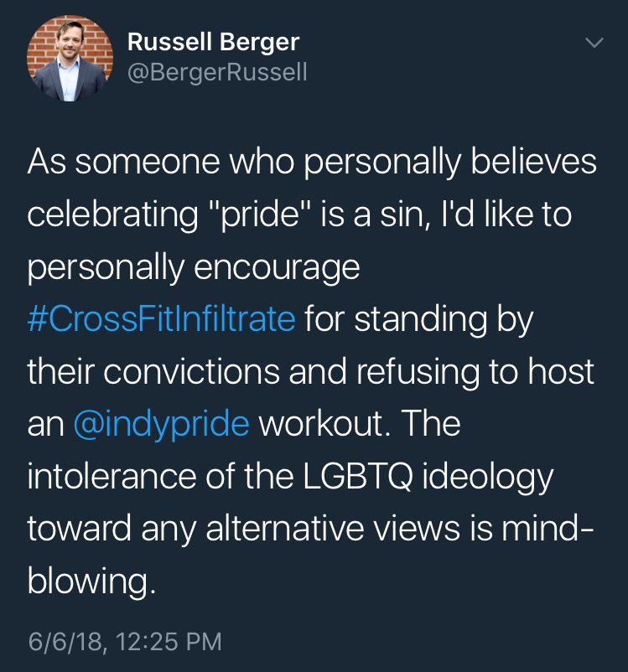Open the tweet options chevron menu
Image resolution: width=628 pixels, height=672 pixels.
tap(593, 43)
